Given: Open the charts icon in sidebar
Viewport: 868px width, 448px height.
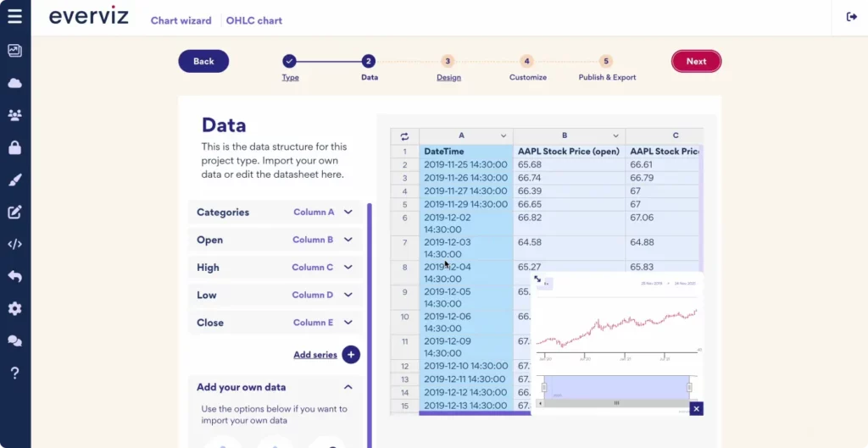Looking at the screenshot, I should (x=15, y=50).
